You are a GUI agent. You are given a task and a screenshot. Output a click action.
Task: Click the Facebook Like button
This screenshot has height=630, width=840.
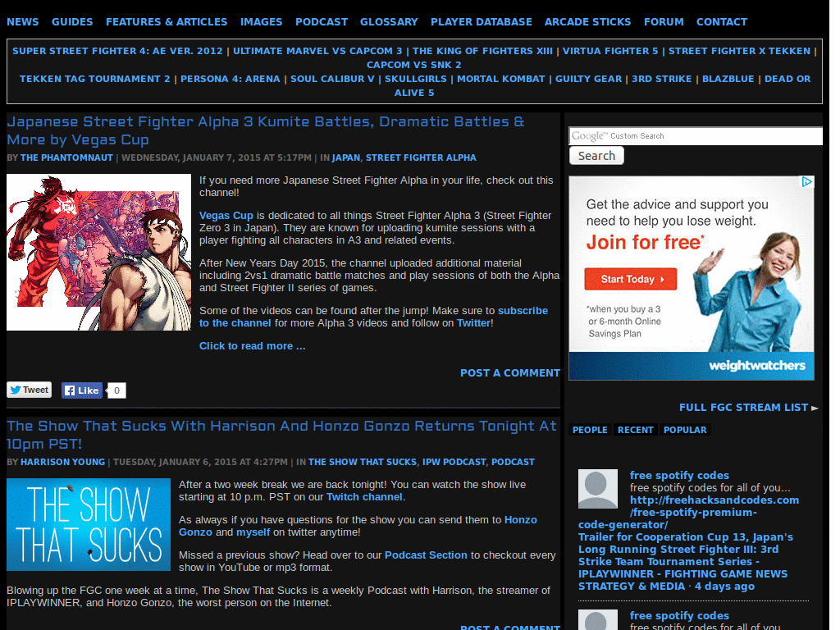(82, 390)
